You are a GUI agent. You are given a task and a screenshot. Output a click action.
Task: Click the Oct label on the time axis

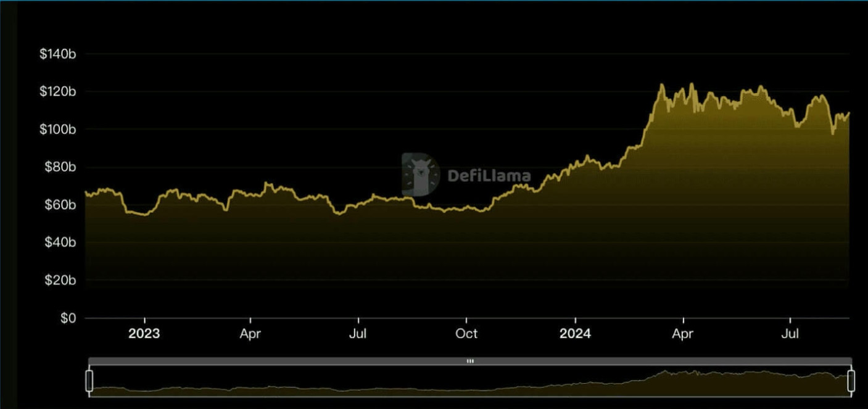[x=466, y=334]
